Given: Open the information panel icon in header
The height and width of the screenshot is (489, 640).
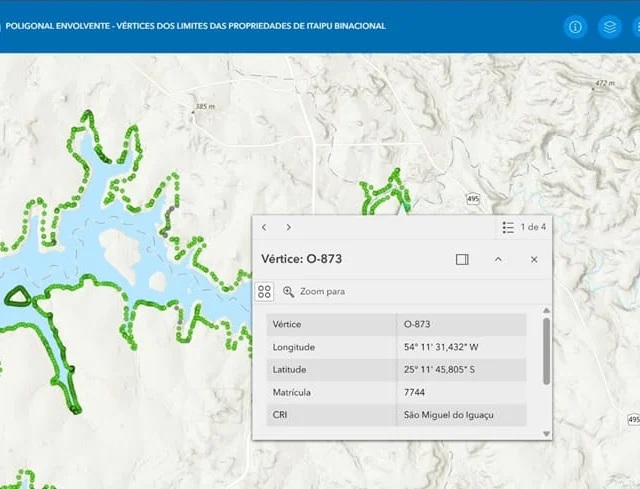Looking at the screenshot, I should 575,27.
